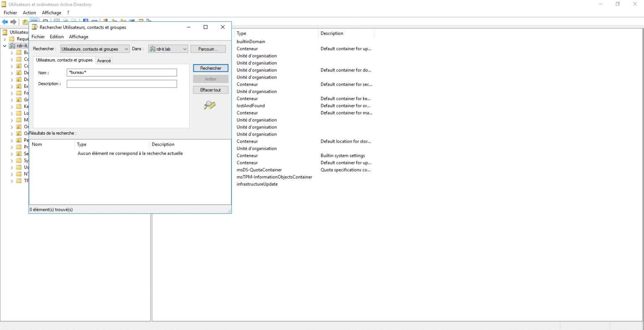Image resolution: width=644 pixels, height=330 pixels.
Task: Expand the "De" tree node
Action: (x=12, y=73)
